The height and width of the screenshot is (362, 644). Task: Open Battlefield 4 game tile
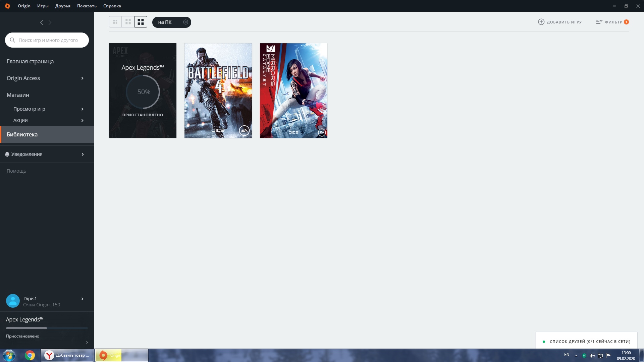(218, 90)
